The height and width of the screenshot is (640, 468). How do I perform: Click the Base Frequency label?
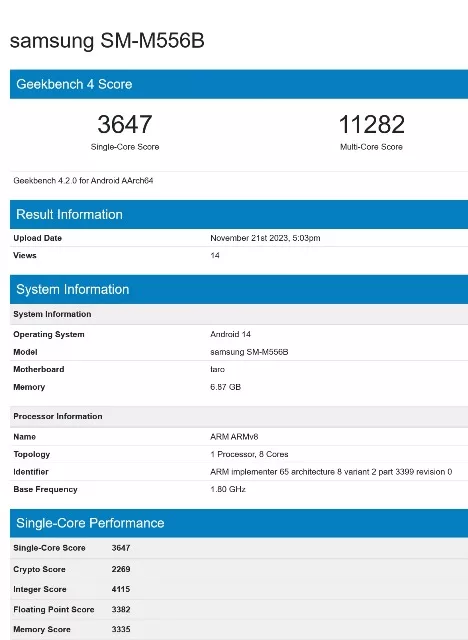pyautogui.click(x=45, y=489)
